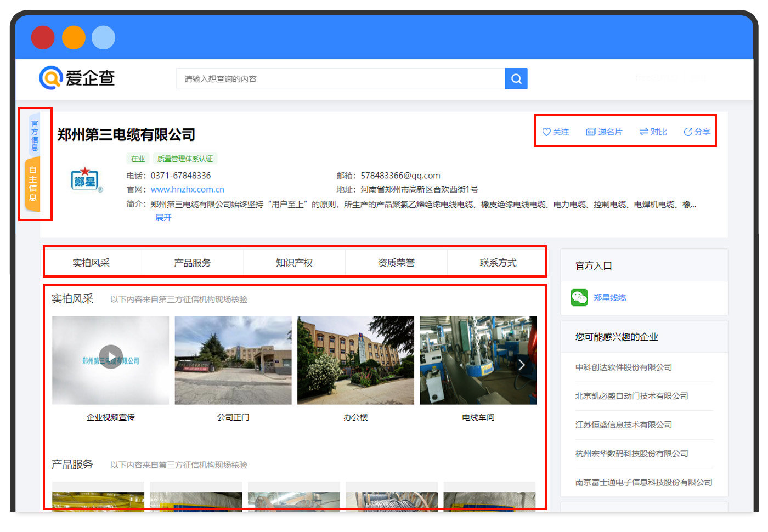Click the 质量管理体系认证 tag
The width and height of the screenshot is (768, 532).
tap(185, 159)
